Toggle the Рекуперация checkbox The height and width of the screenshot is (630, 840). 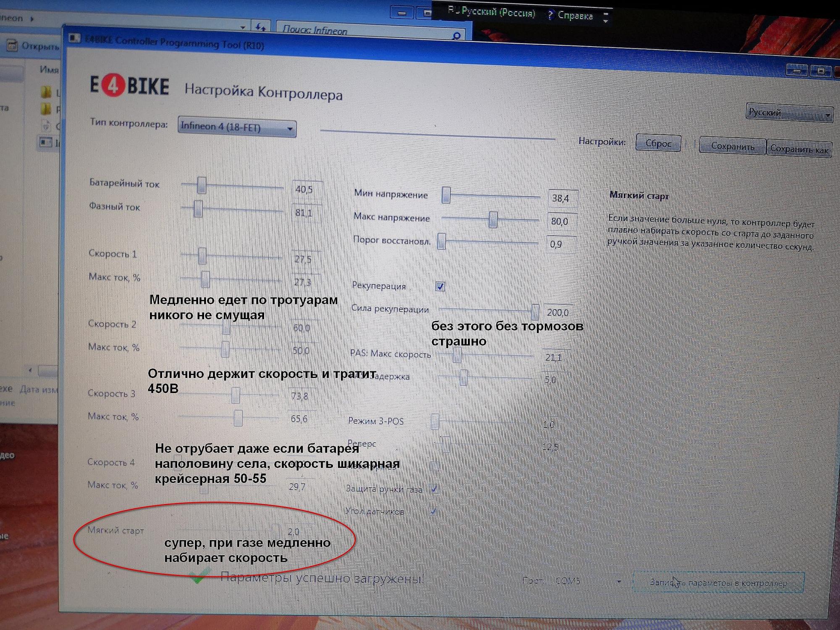coord(440,286)
